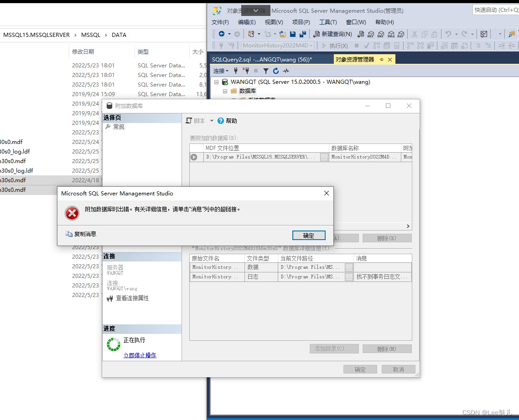Click the open file toolbar icon
Screen dimensions: 519x420
tap(283, 34)
